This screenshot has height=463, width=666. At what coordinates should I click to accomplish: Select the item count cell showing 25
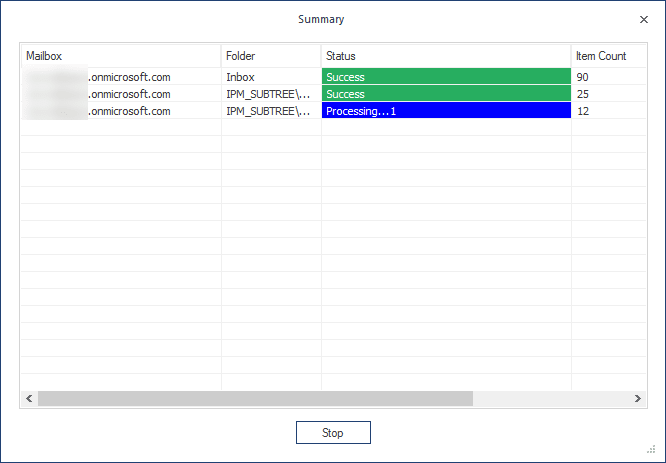(x=609, y=94)
